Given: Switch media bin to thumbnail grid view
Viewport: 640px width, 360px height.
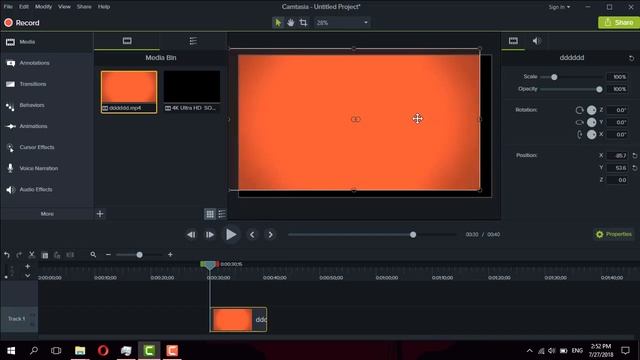Looking at the screenshot, I should tap(210, 214).
